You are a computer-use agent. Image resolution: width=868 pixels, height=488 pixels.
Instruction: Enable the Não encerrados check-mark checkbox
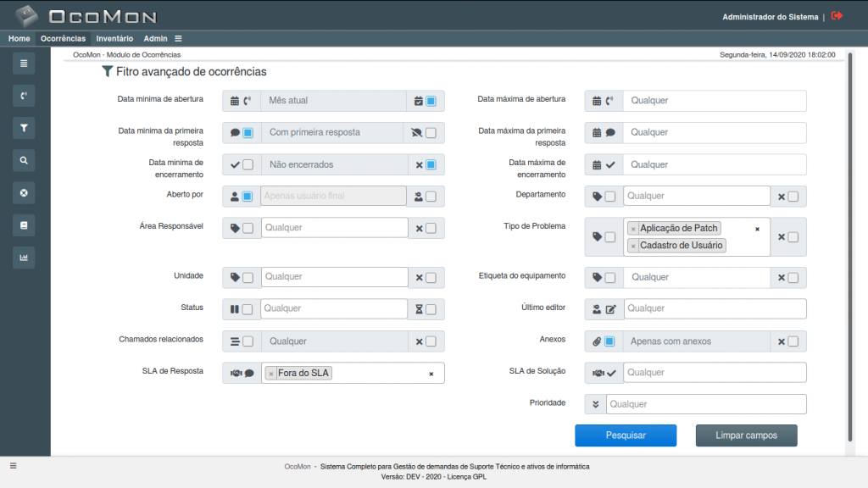[x=248, y=164]
